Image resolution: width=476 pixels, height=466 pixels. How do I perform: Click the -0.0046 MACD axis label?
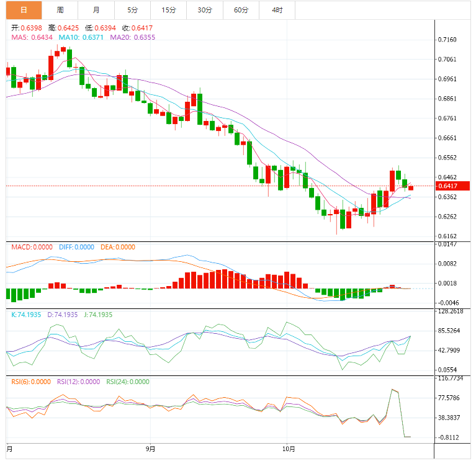tap(447, 303)
